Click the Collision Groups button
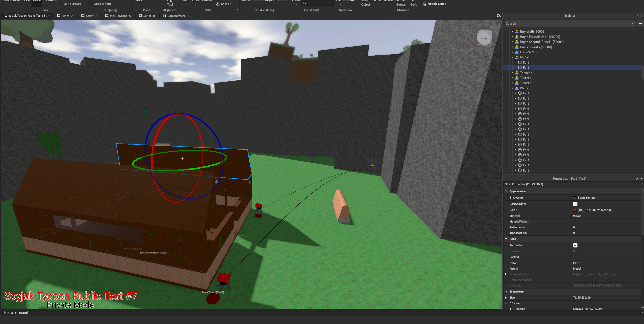This screenshot has width=644, height=324. pyautogui.click(x=401, y=3)
